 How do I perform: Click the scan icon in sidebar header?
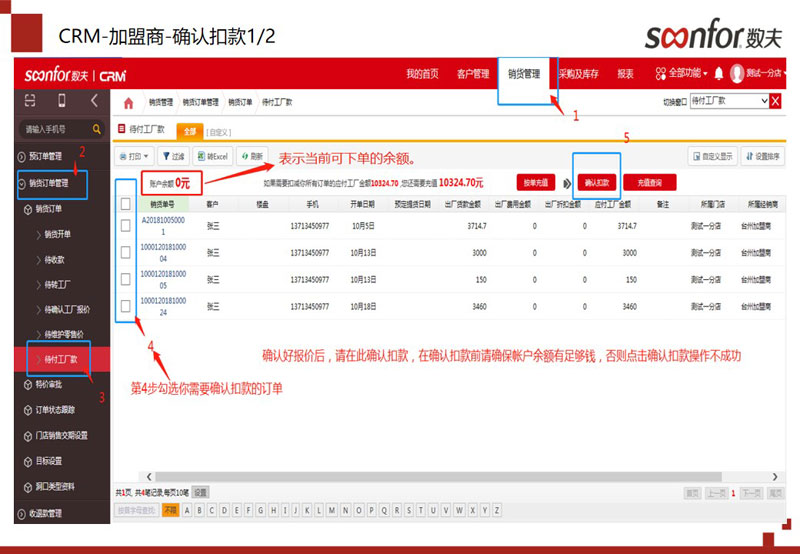click(29, 101)
